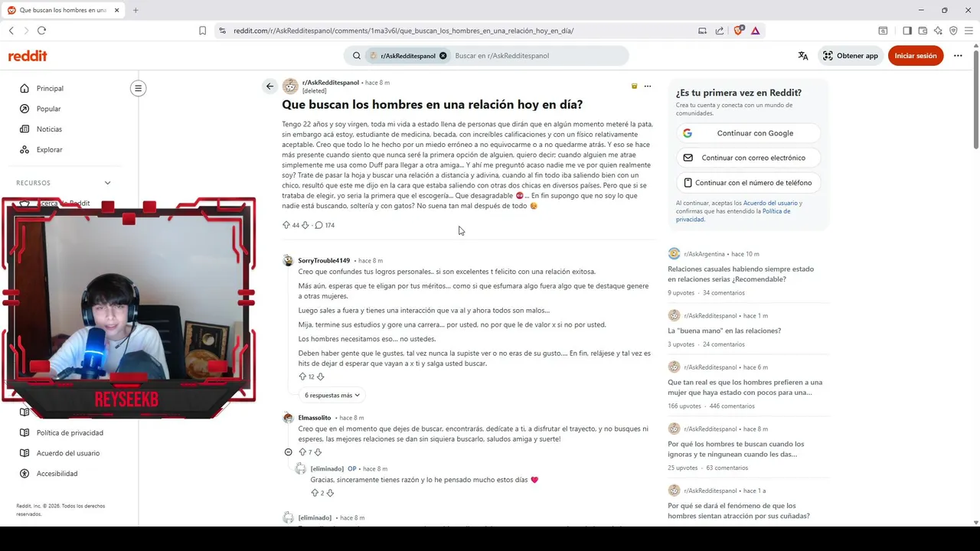Open the Brave Rewards triangle icon
Image resolution: width=980 pixels, height=551 pixels.
(755, 31)
